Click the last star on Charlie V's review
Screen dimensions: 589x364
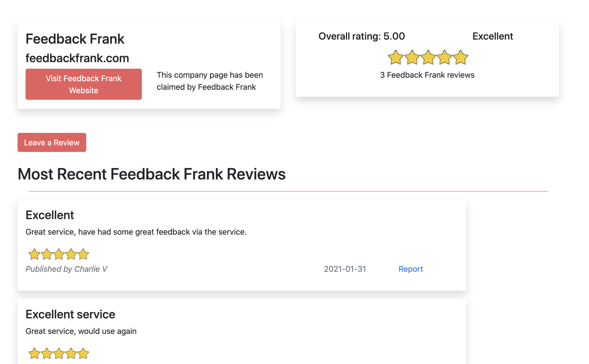click(x=83, y=254)
